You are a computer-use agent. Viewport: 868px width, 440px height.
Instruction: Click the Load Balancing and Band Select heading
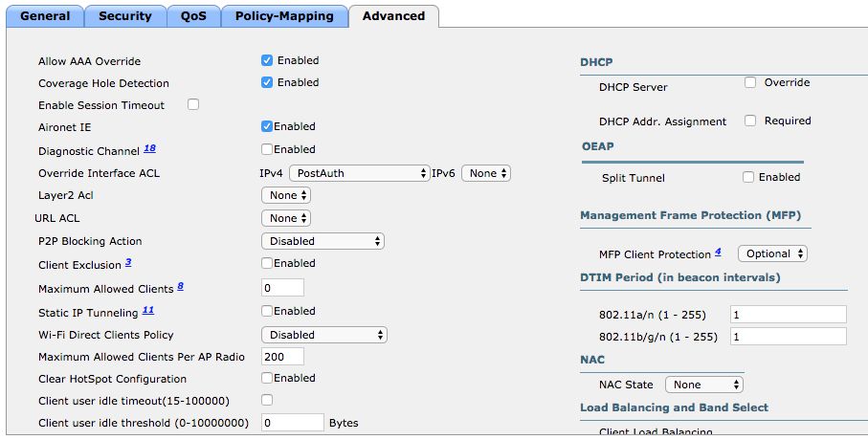tap(674, 407)
